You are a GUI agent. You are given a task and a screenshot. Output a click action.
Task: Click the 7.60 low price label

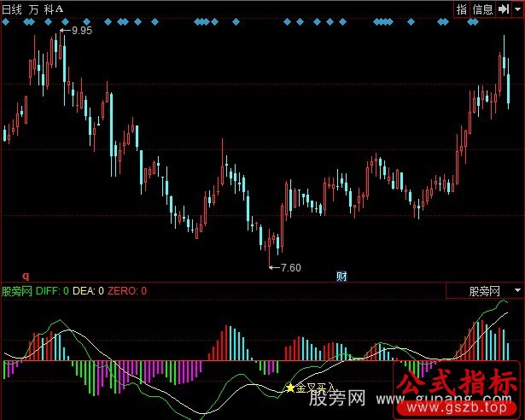(x=290, y=267)
